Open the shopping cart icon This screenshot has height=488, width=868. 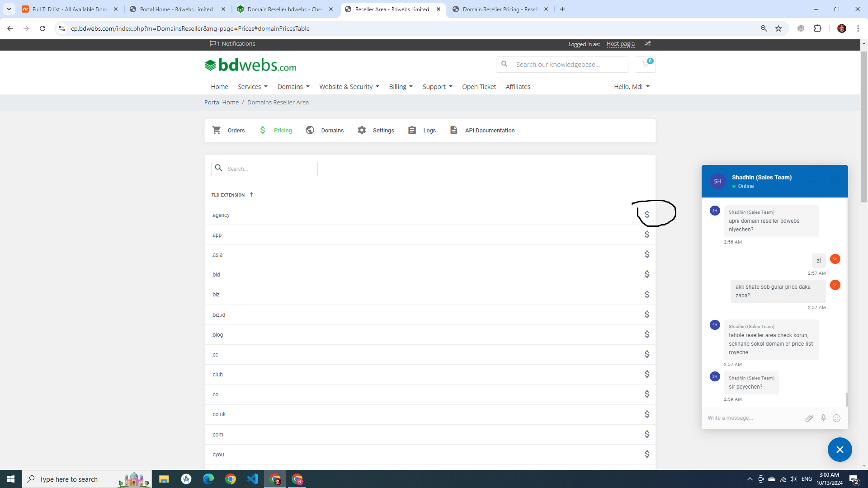tap(645, 65)
